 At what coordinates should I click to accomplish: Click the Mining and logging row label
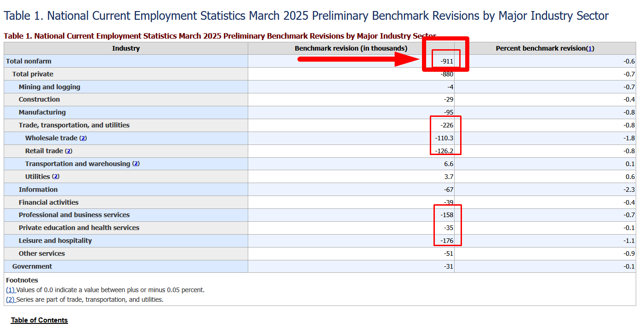pos(49,87)
